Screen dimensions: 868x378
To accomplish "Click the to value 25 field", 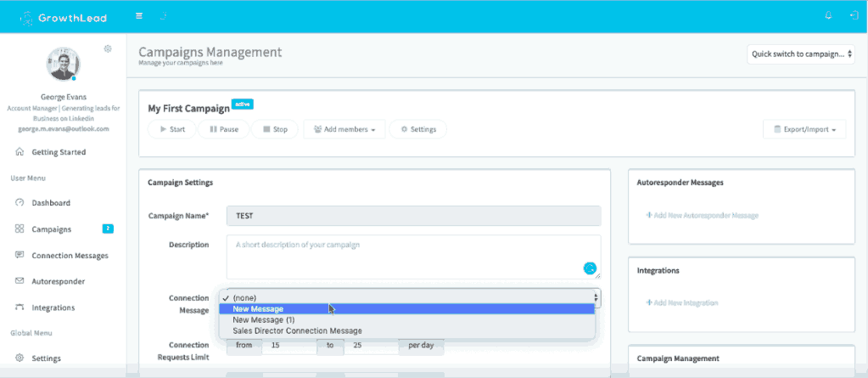I will click(x=371, y=346).
